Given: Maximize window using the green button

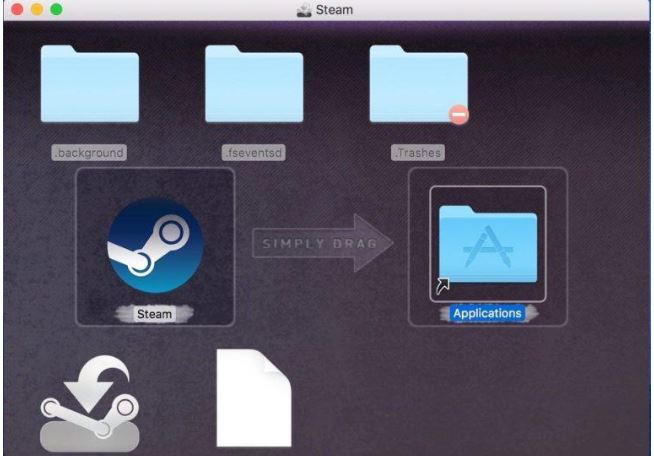Looking at the screenshot, I should [x=56, y=9].
